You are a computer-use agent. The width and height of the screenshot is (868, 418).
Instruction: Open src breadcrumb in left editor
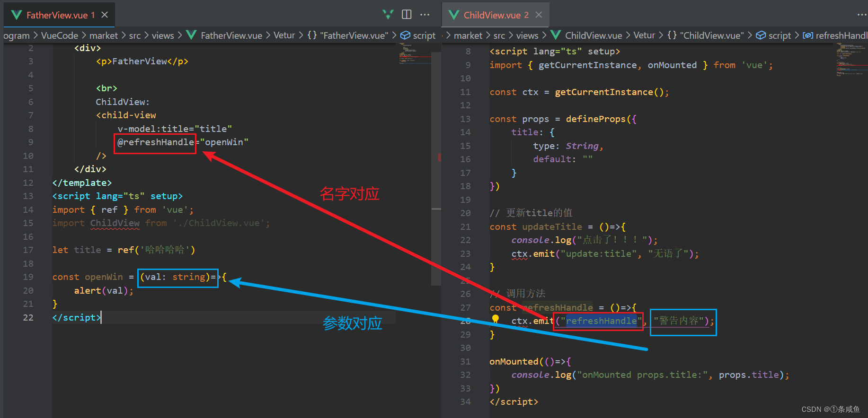pos(135,35)
